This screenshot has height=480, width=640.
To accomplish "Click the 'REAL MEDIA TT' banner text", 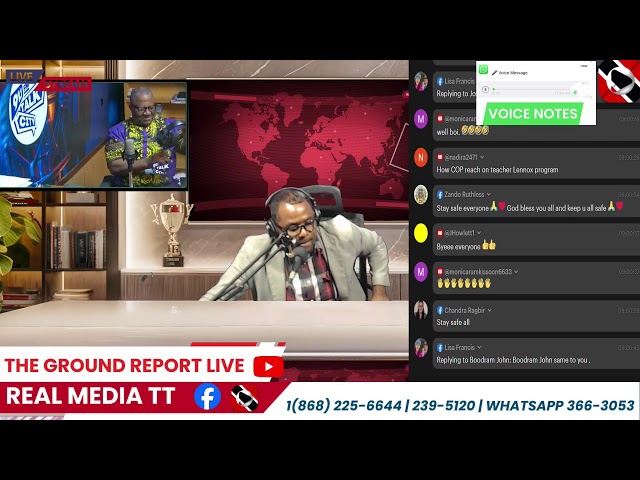I will (x=91, y=396).
